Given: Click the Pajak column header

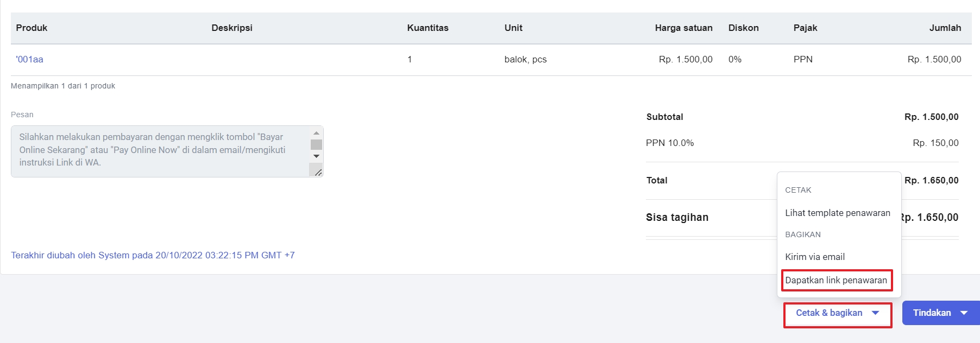Looking at the screenshot, I should point(805,28).
